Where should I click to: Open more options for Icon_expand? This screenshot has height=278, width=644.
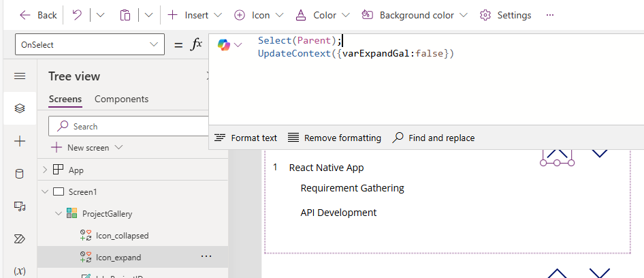[x=206, y=257]
